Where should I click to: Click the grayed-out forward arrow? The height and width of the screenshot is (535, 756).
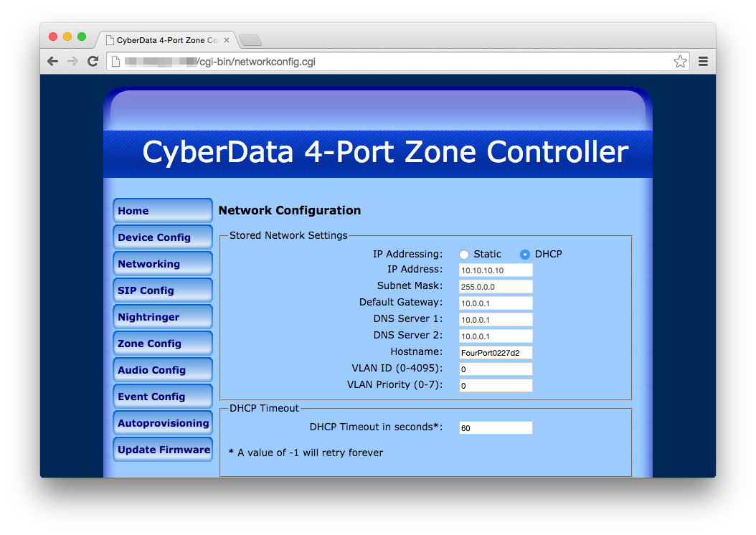[x=72, y=61]
